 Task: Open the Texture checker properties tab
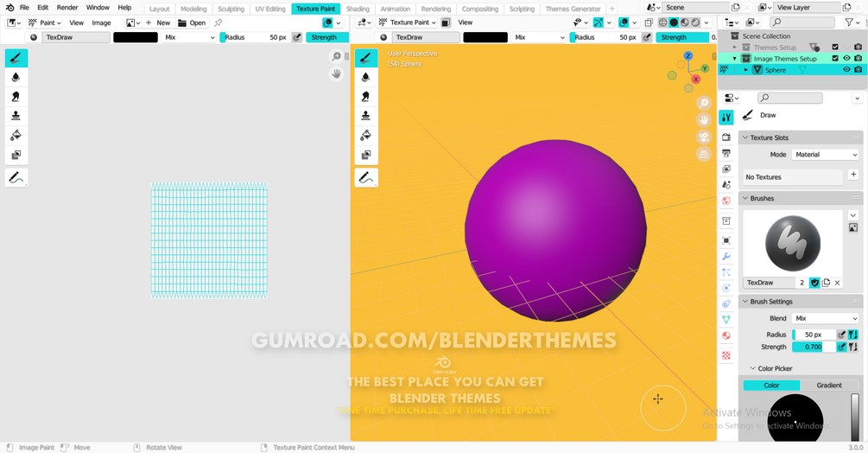(726, 355)
